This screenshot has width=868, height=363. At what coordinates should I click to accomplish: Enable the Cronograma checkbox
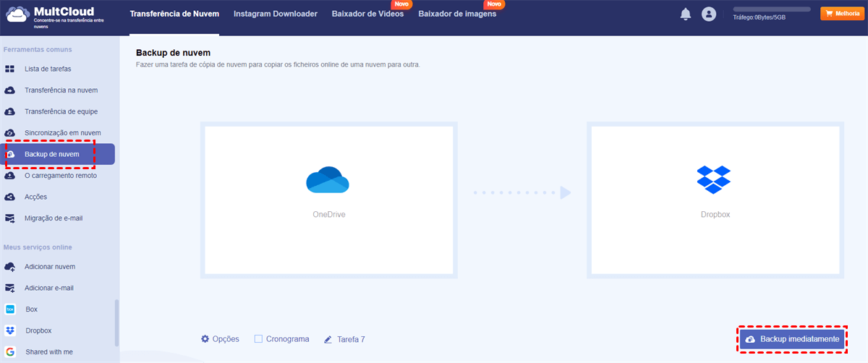point(258,338)
